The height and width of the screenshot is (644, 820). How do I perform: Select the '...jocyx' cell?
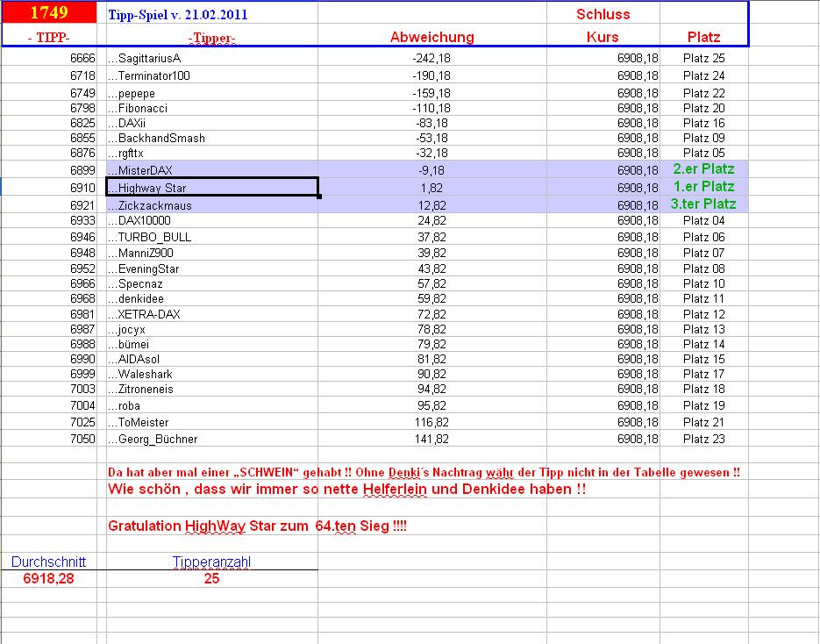pyautogui.click(x=212, y=330)
